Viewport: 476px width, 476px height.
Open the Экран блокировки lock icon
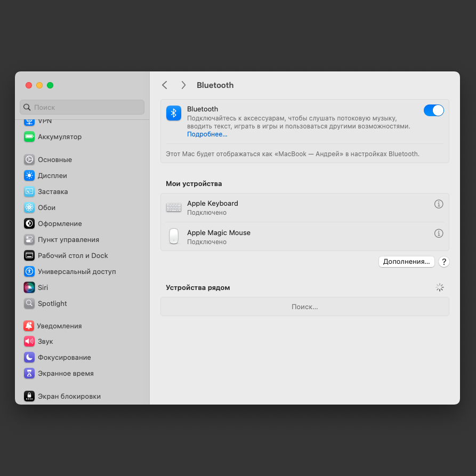[29, 396]
